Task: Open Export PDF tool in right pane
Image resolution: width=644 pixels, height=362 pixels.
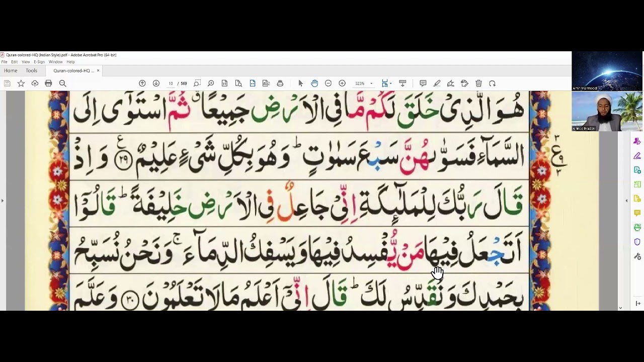Action: click(637, 170)
